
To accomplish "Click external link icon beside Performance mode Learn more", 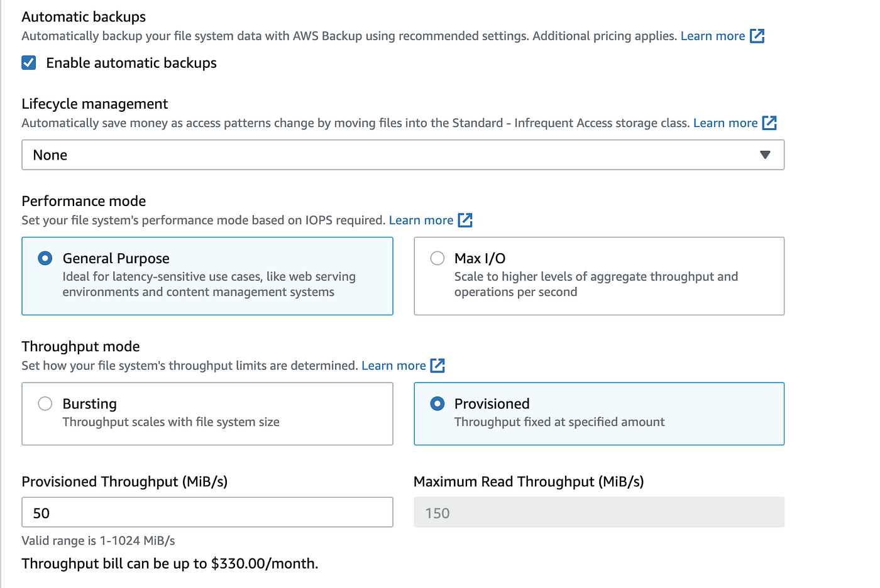I will [465, 220].
